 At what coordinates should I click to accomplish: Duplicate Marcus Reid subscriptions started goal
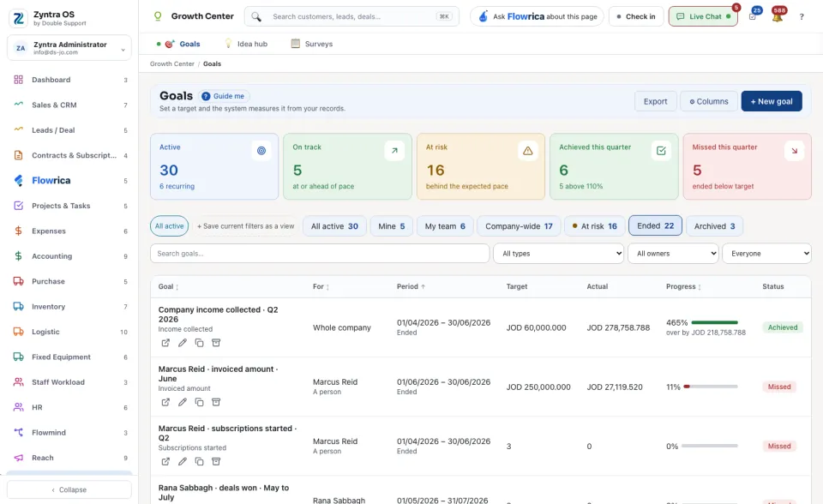(199, 461)
